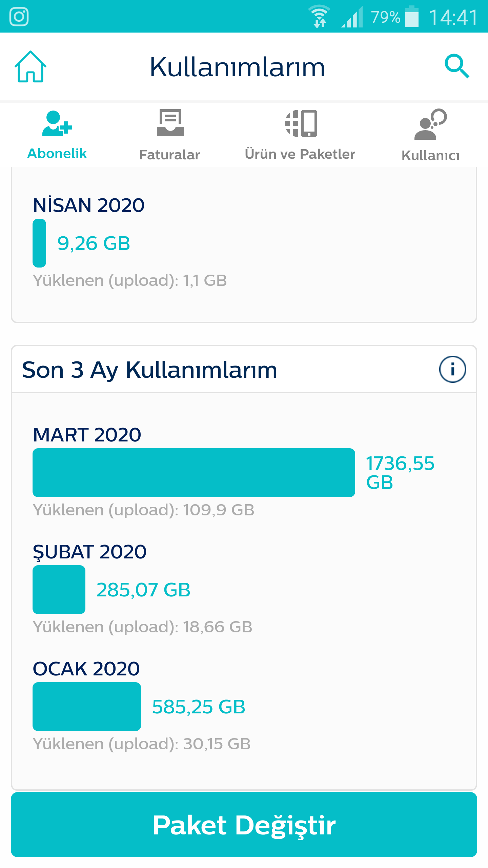Image resolution: width=488 pixels, height=868 pixels.
Task: Tap the NİSAN 2020 usage bar
Action: 39,243
